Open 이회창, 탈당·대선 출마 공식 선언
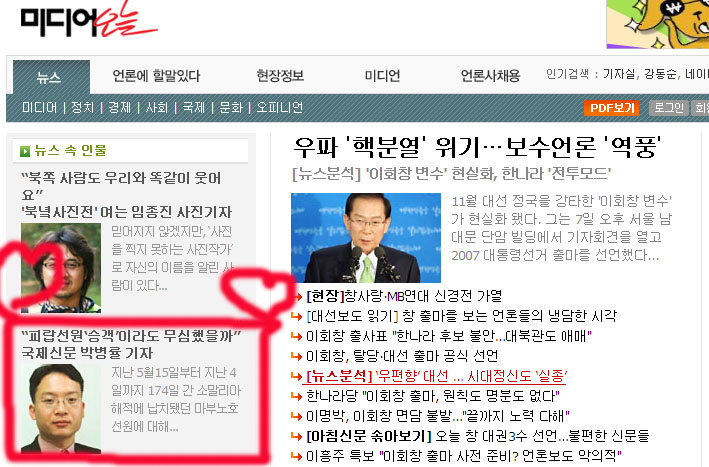Viewport: 709px width, 467px height. (402, 356)
